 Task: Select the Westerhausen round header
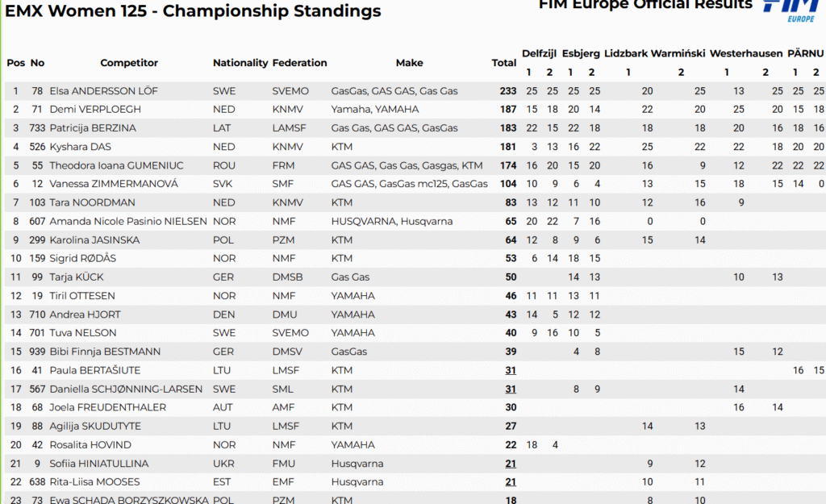tap(746, 53)
